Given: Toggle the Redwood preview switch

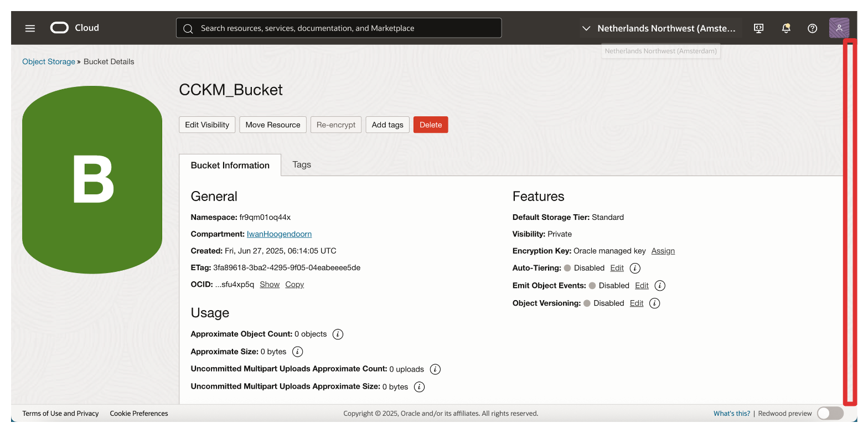Looking at the screenshot, I should click(x=830, y=413).
